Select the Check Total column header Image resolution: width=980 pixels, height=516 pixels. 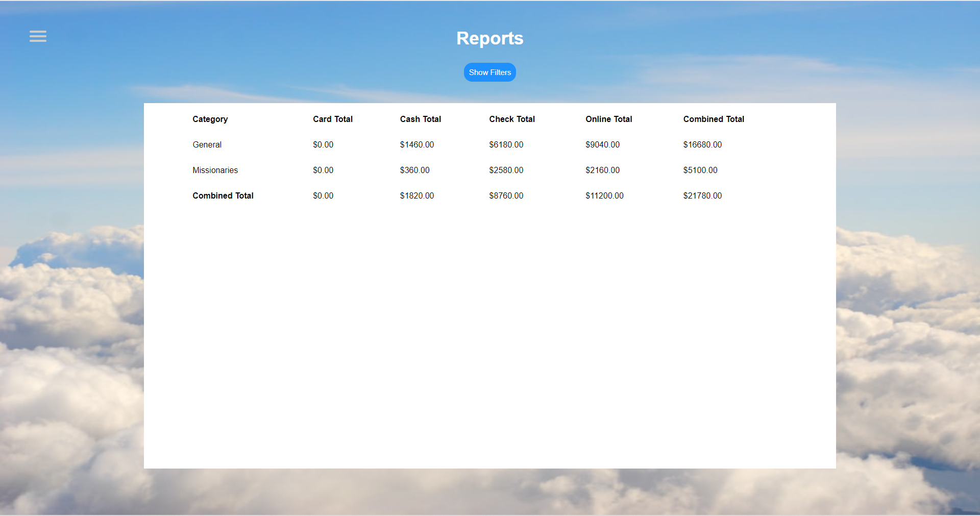coord(512,119)
